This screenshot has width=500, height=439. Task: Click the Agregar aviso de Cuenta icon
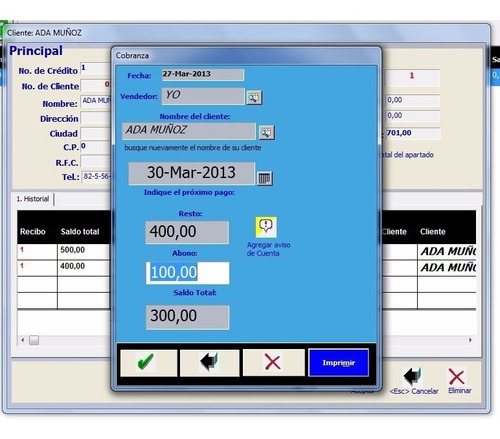click(266, 227)
